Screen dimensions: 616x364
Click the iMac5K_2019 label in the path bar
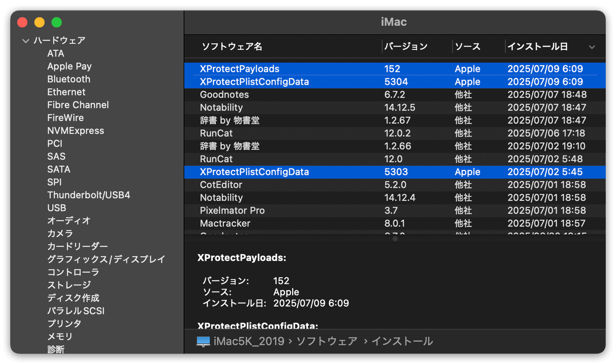click(249, 341)
